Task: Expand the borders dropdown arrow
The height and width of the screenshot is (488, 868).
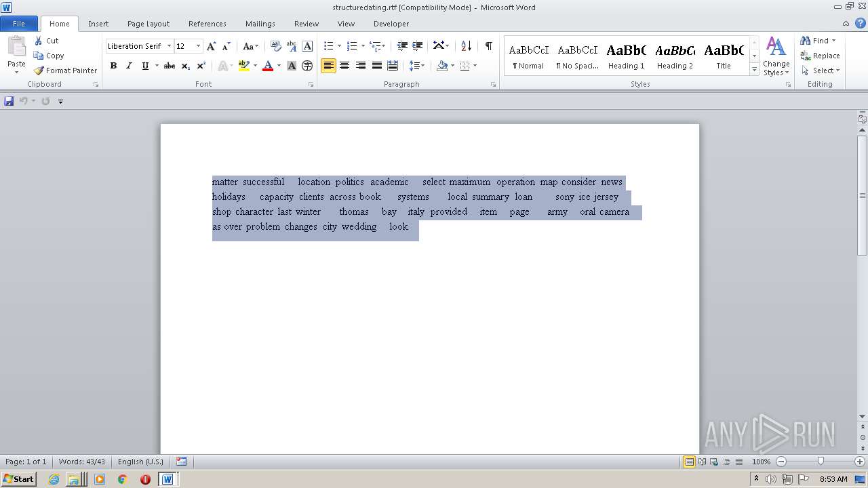Action: coord(475,66)
